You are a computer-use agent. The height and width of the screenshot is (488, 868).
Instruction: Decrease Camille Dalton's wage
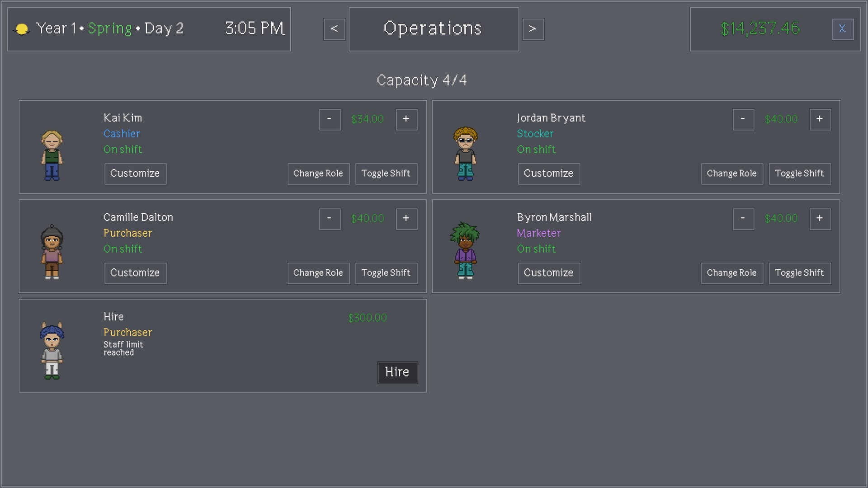tap(330, 219)
